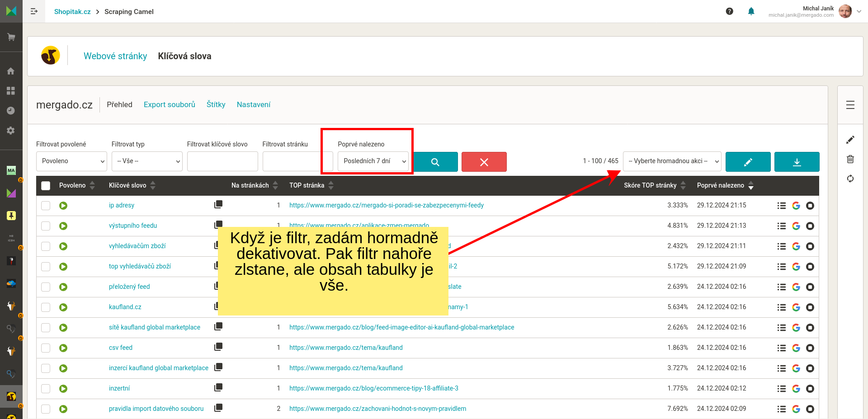Viewport: 868px width, 419px height.
Task: Switch to the Klíčová slova tab
Action: [x=184, y=56]
